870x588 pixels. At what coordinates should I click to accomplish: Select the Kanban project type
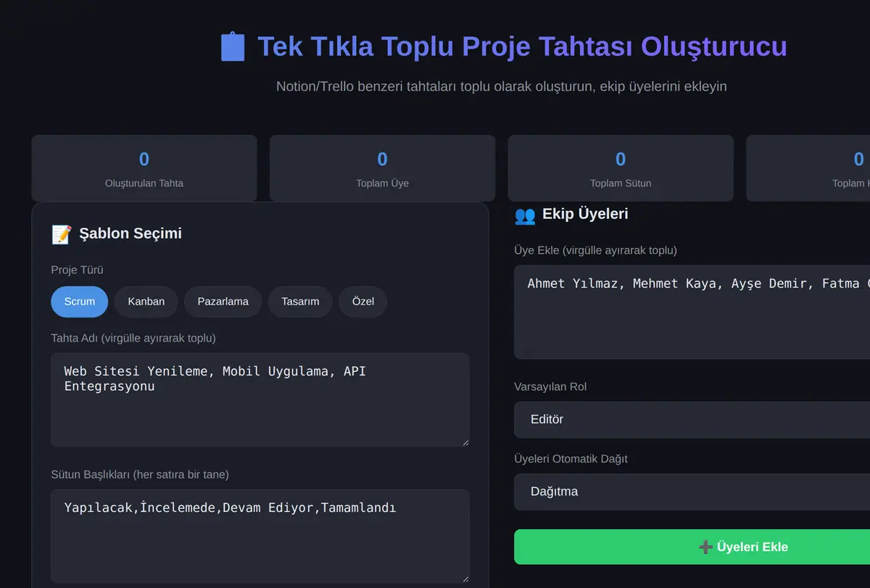[146, 302]
